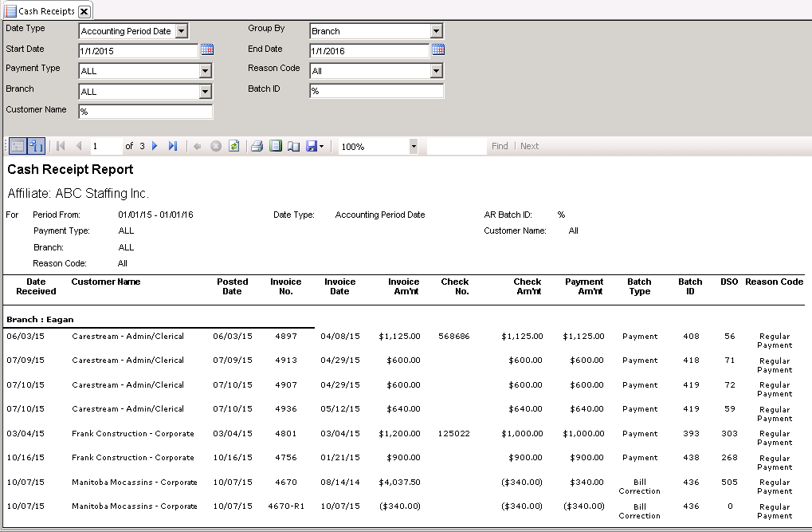This screenshot has width=812, height=532.
Task: Click the Posted Date column header
Action: [232, 286]
